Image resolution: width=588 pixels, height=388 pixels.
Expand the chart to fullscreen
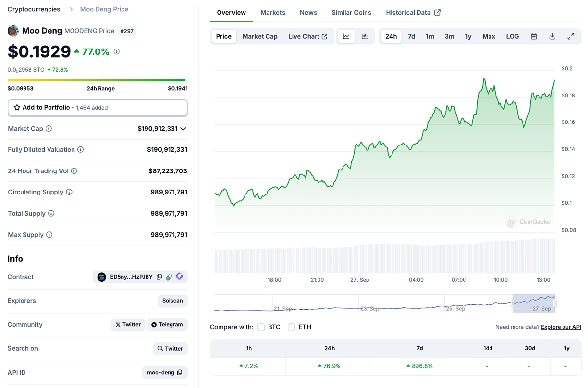571,36
